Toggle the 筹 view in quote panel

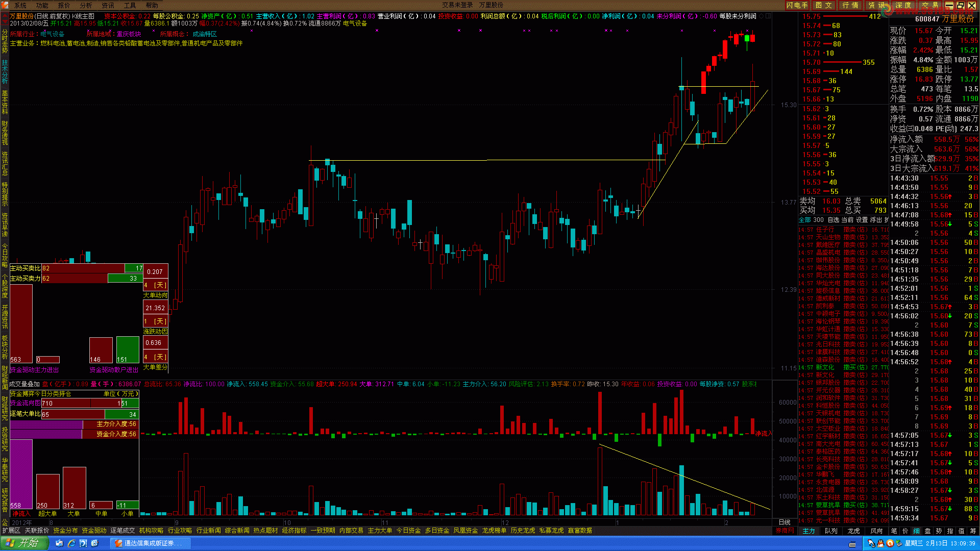point(973,531)
